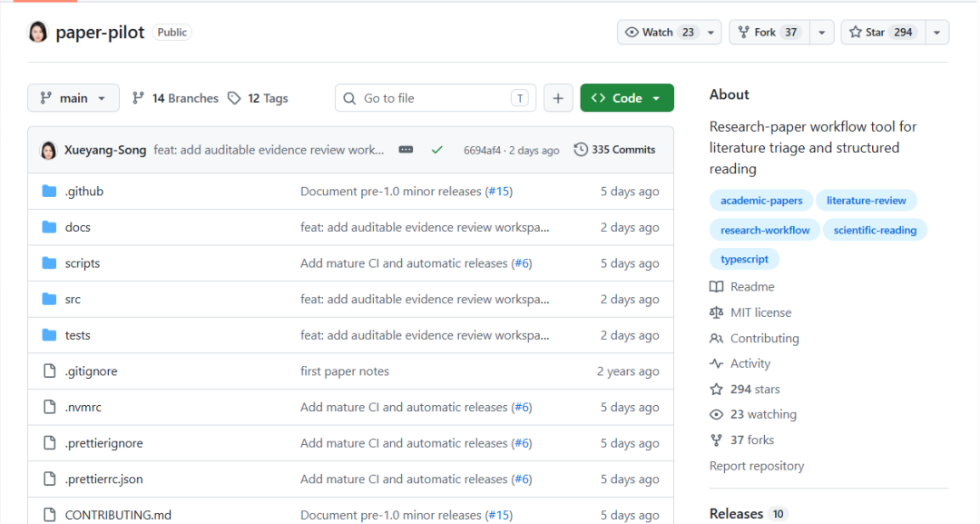Click the .prettierignore file icon
The image size is (980, 524).
tap(49, 442)
